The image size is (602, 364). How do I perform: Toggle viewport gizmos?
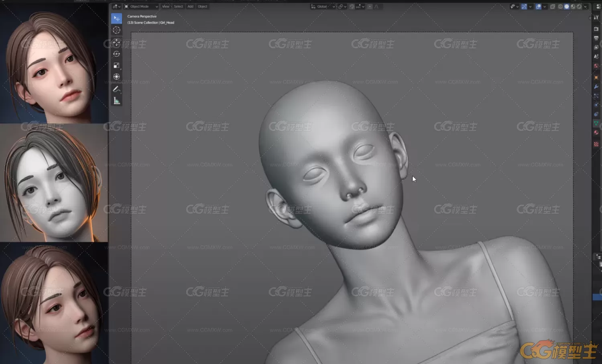[524, 6]
